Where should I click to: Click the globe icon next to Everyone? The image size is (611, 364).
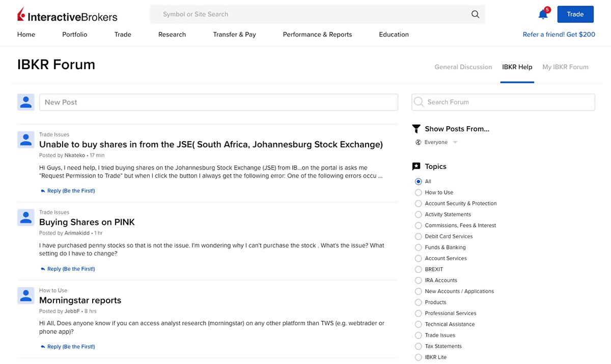[418, 142]
